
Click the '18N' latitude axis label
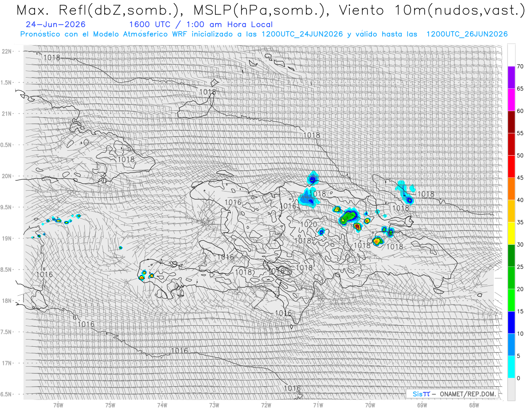(x=7, y=301)
